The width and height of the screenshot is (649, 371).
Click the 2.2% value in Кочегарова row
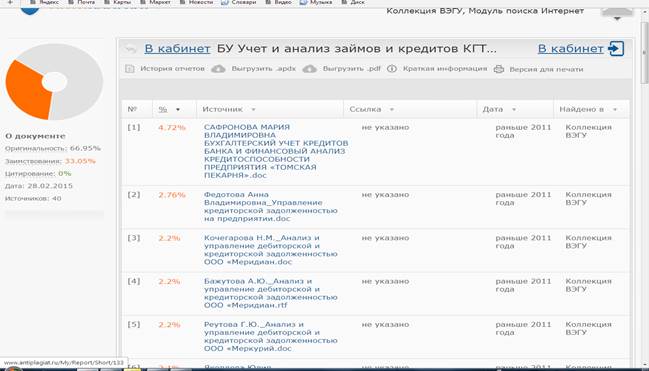click(x=169, y=238)
